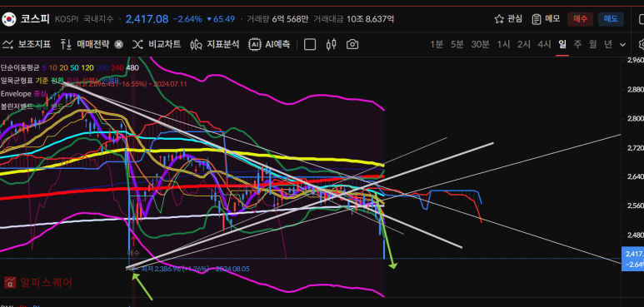Switch to 주 weekly timeframe
The height and width of the screenshot is (307, 644).
pyautogui.click(x=577, y=44)
